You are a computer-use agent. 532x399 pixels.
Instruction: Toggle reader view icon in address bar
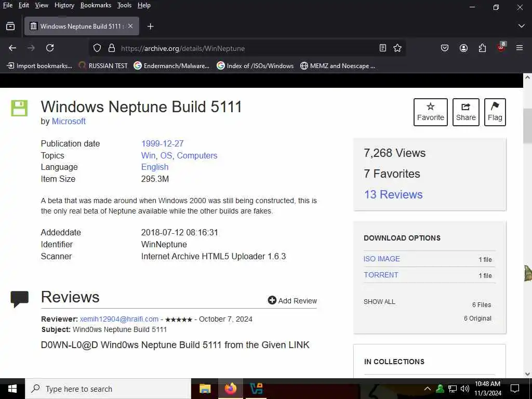click(383, 48)
